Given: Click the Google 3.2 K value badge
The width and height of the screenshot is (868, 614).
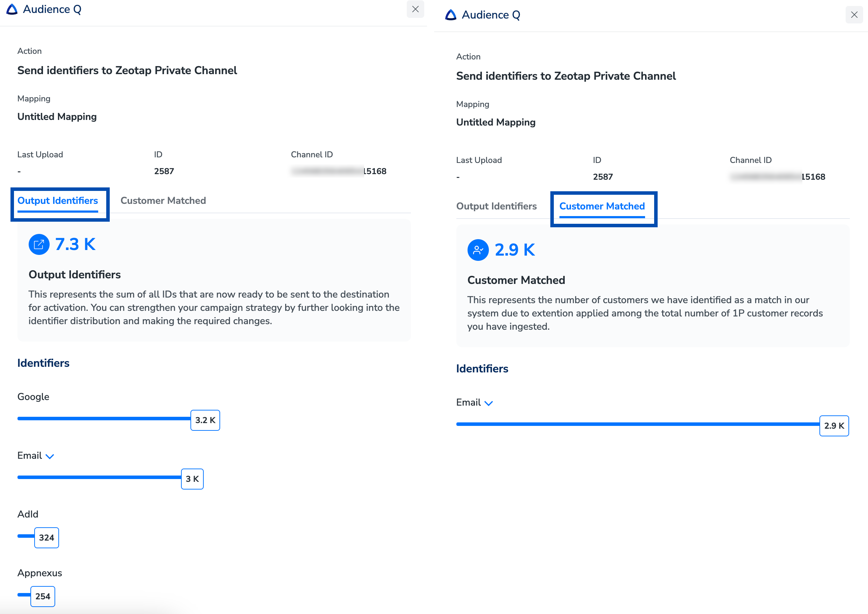Looking at the screenshot, I should tap(205, 420).
